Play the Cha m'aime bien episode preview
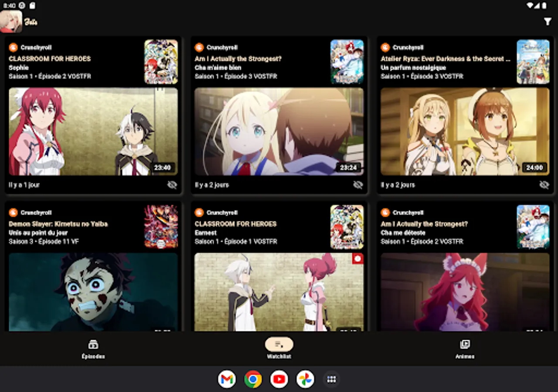558x392 pixels. pyautogui.click(x=279, y=132)
